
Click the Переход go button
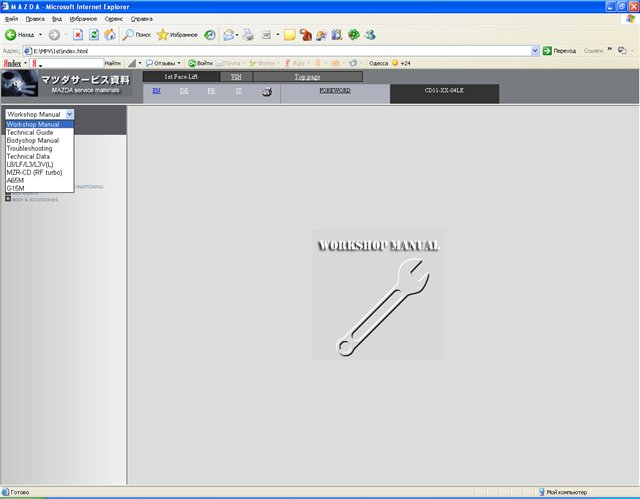click(559, 51)
